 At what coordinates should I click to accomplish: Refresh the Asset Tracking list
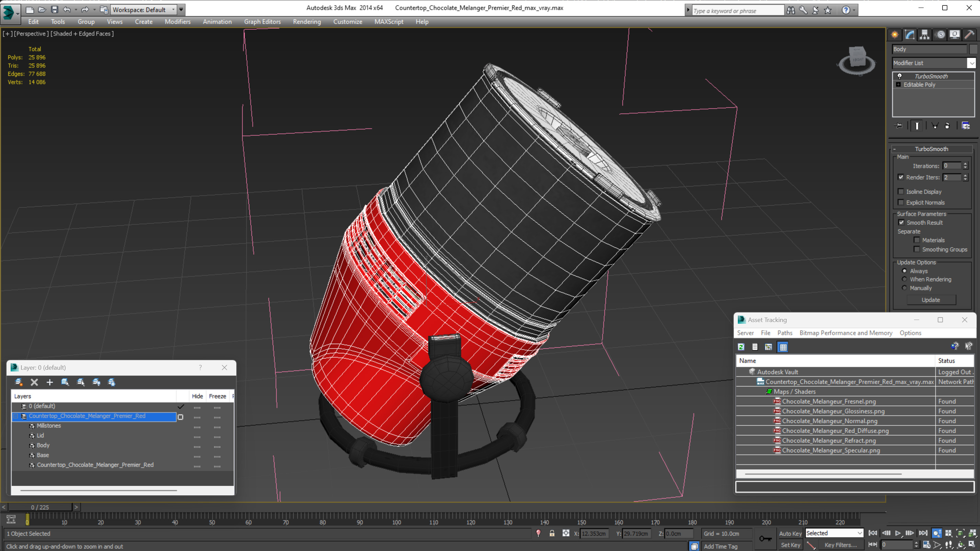(x=741, y=347)
